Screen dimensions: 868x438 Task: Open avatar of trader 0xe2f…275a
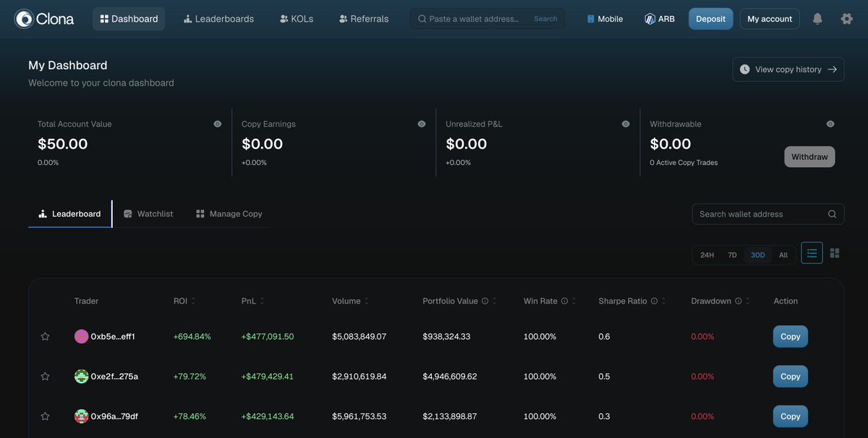coord(82,376)
